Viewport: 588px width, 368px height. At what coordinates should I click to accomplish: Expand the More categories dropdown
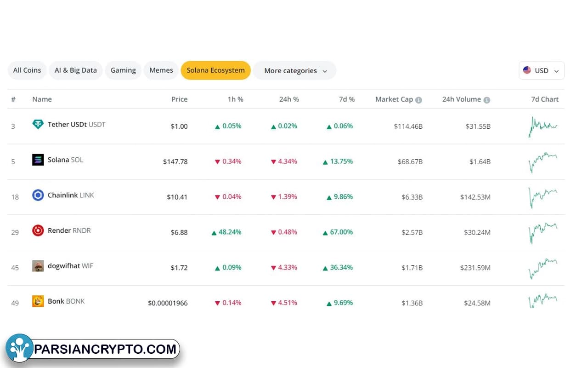(295, 70)
